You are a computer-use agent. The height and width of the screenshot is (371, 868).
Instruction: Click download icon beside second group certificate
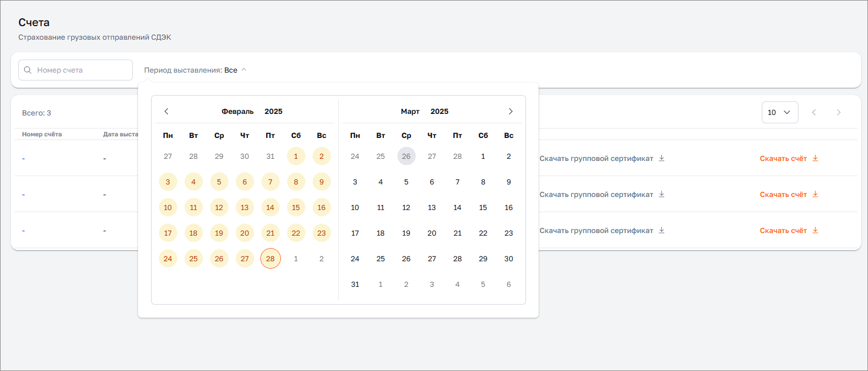click(661, 194)
